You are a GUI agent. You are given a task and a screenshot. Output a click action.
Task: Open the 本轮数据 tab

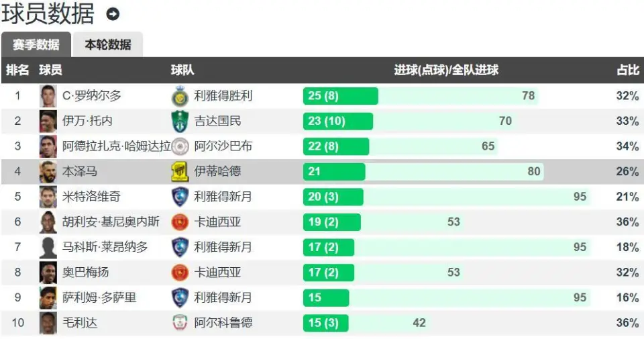coord(108,44)
